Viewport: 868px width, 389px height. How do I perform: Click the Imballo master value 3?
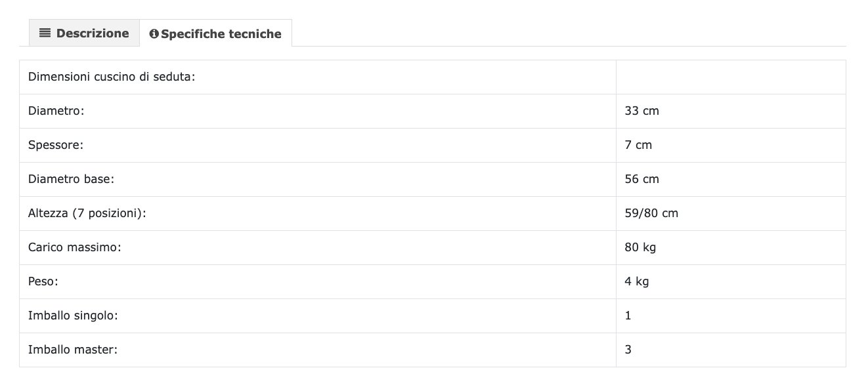[x=628, y=350]
